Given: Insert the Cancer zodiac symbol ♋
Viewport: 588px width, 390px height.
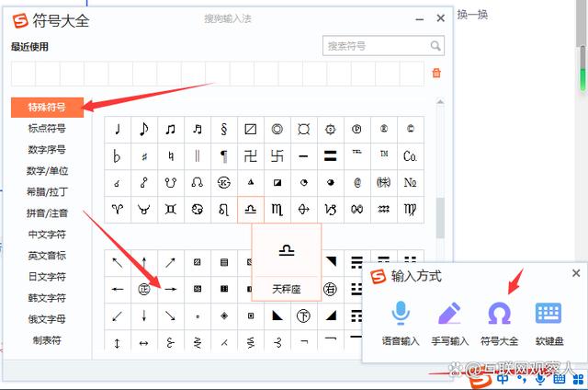Looking at the screenshot, I should pyautogui.click(x=198, y=210).
